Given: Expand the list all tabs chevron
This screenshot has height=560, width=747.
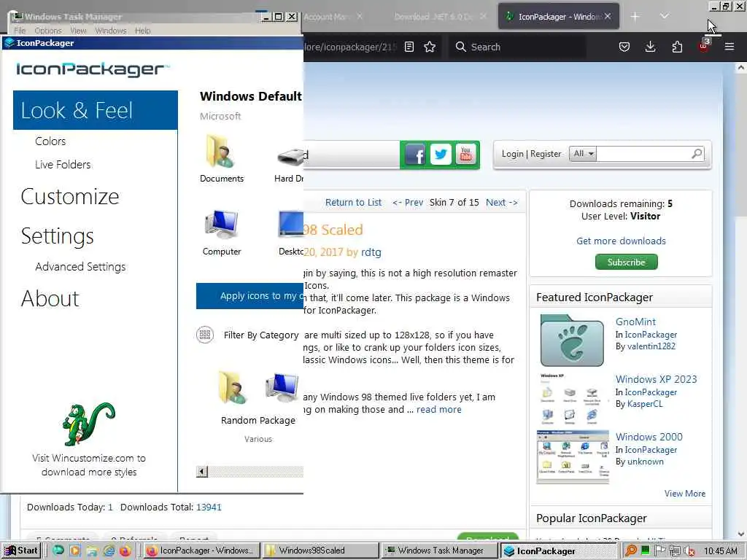Looking at the screenshot, I should tap(665, 17).
